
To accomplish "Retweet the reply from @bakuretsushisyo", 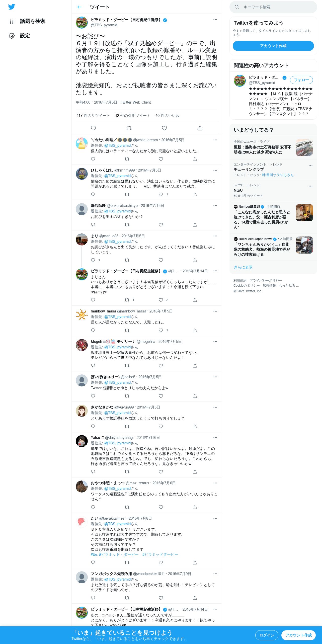I will point(127,225).
